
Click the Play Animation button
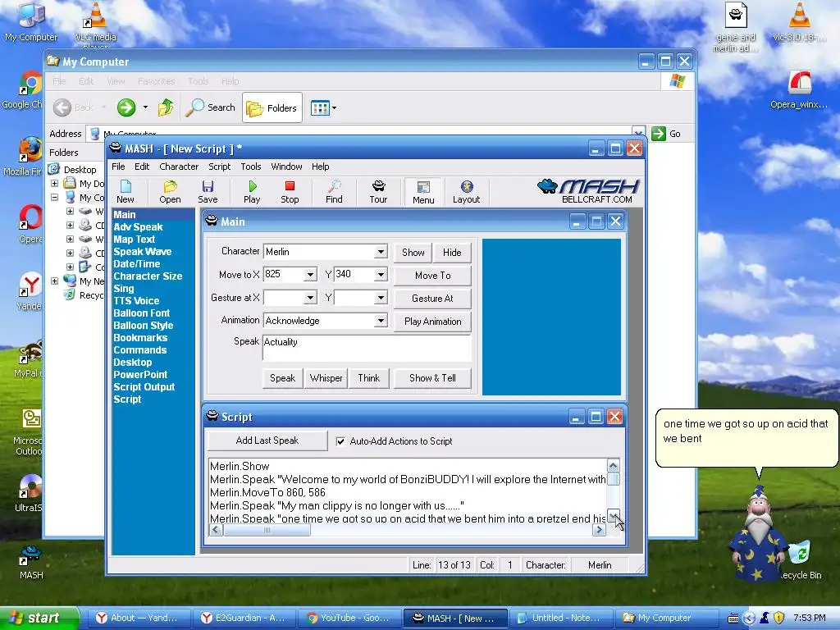tap(433, 322)
